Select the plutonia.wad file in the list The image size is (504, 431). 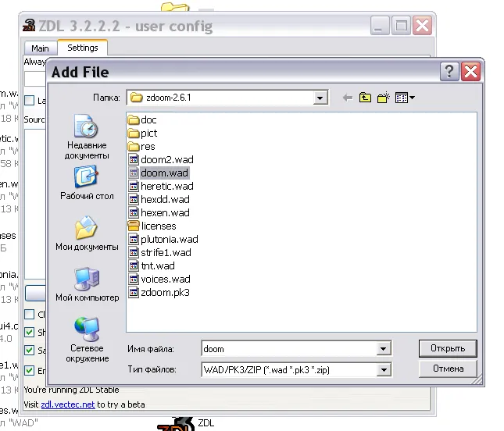(x=169, y=239)
